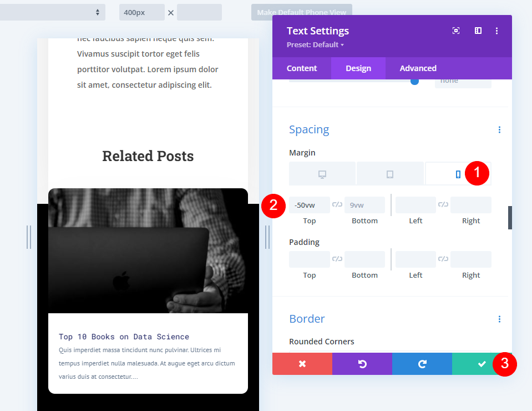Toggle margin top-bottom link icon
The height and width of the screenshot is (411, 532).
point(337,204)
